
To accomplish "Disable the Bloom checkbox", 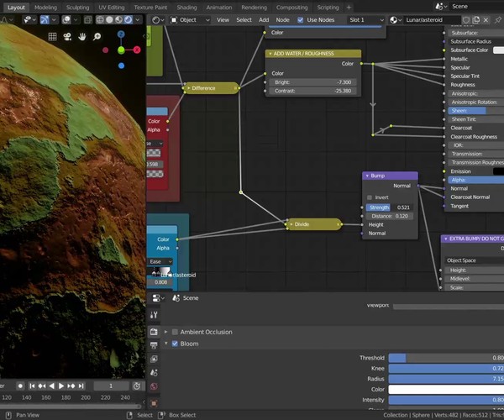I will pos(175,344).
